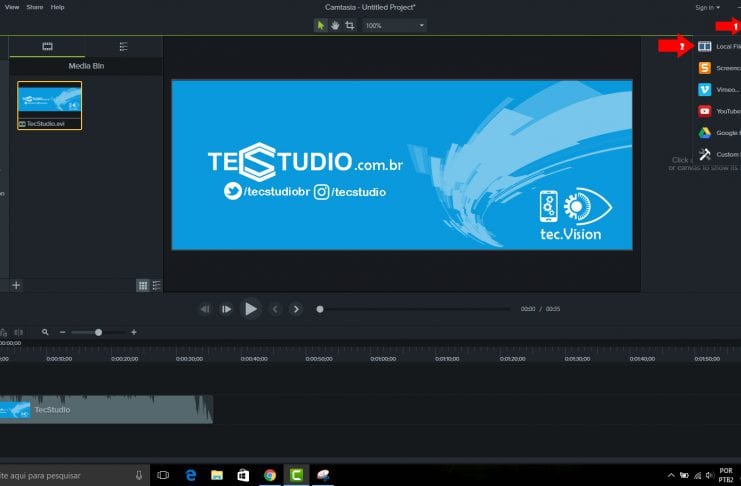Select the Crop tool

coord(350,26)
